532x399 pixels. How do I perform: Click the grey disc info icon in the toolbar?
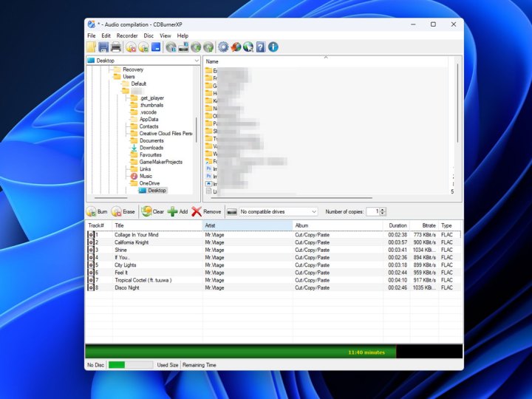coord(171,47)
